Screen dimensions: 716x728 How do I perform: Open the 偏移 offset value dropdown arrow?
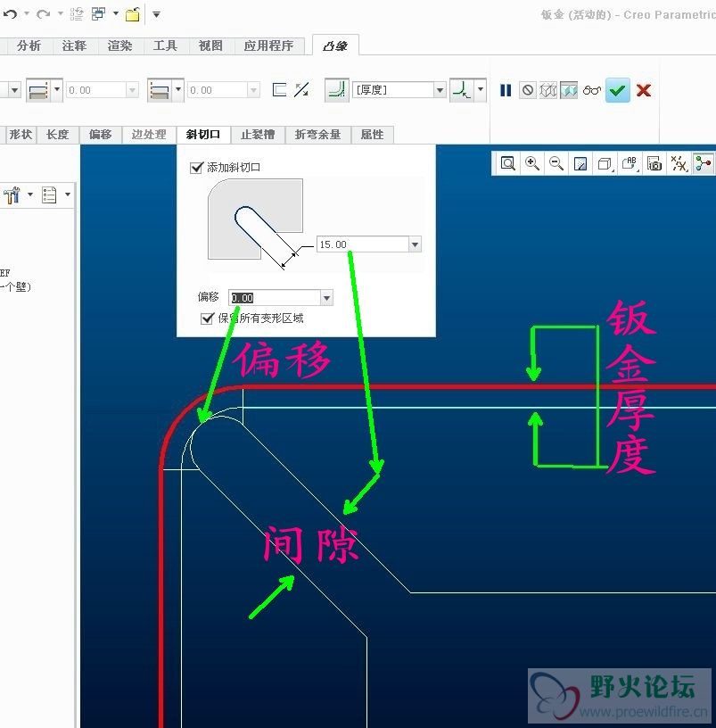point(326,298)
